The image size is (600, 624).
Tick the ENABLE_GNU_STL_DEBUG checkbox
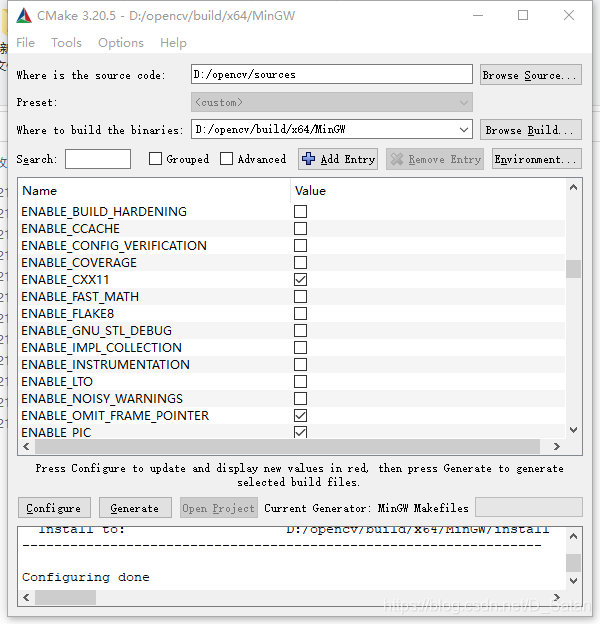click(x=300, y=330)
